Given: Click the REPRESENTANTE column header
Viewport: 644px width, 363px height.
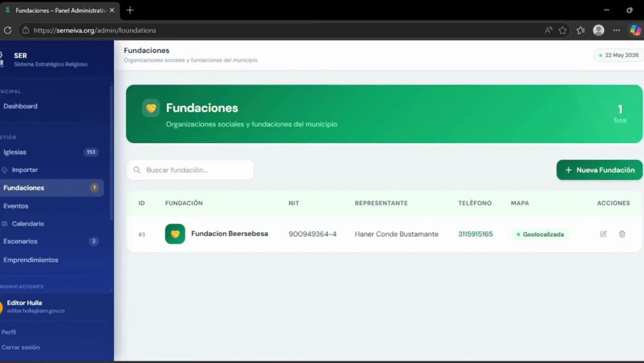Looking at the screenshot, I should (381, 203).
